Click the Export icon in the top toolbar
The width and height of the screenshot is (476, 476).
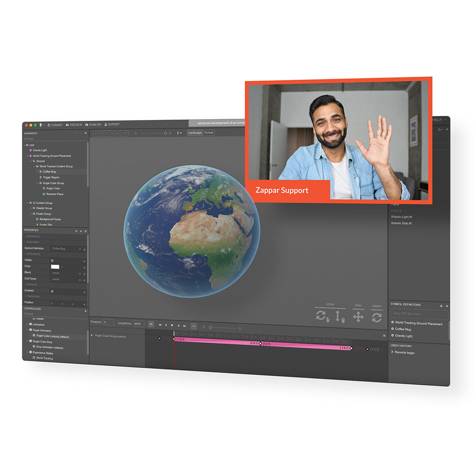pos(106,125)
